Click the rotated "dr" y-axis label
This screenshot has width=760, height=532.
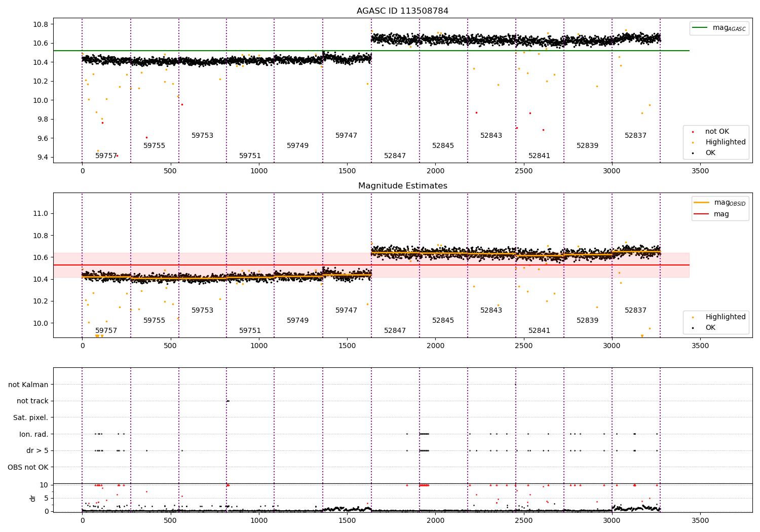coord(33,498)
